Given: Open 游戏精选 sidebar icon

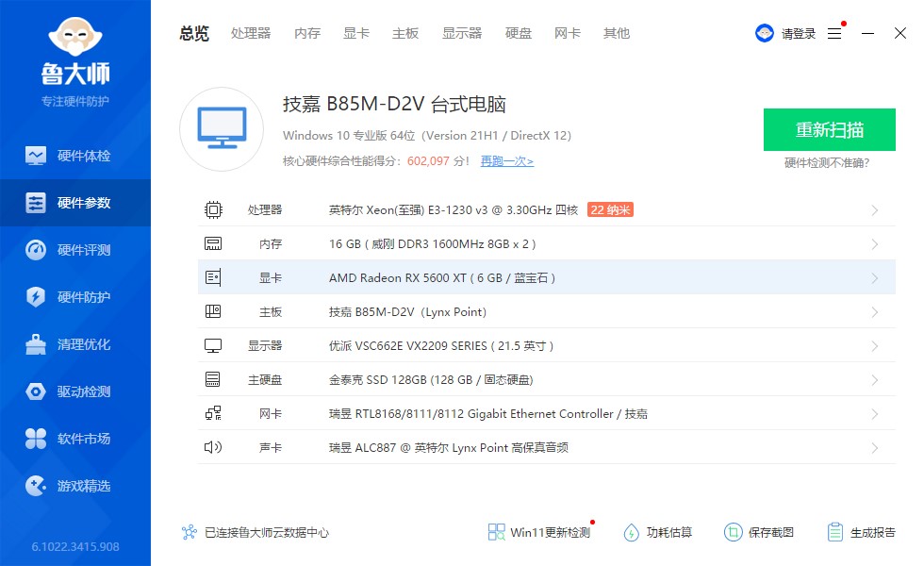Looking at the screenshot, I should click(x=36, y=486).
